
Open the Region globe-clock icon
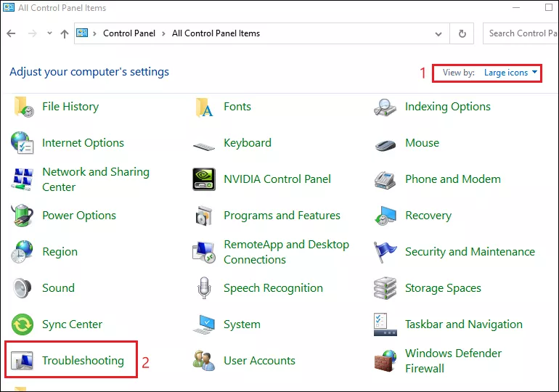(x=22, y=252)
